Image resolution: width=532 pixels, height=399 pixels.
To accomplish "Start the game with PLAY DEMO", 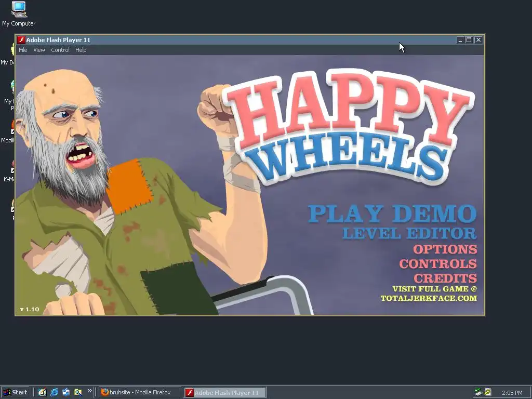I will [392, 214].
